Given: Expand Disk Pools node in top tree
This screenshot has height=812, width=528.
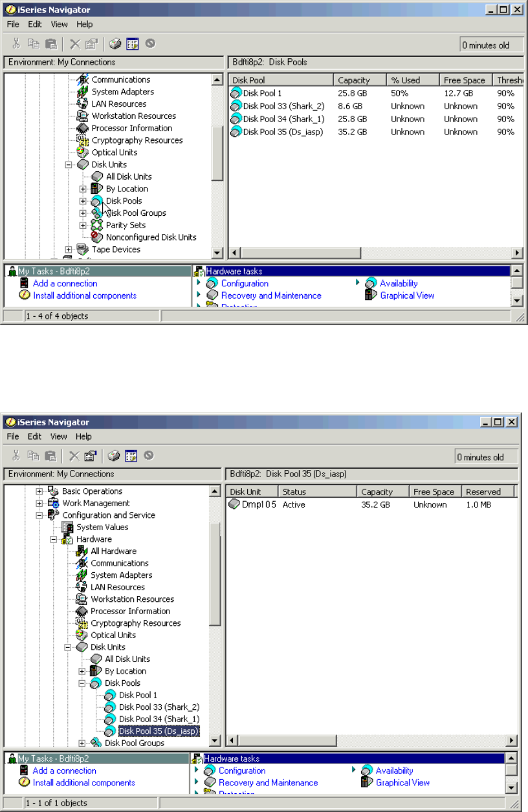Looking at the screenshot, I should 83,201.
